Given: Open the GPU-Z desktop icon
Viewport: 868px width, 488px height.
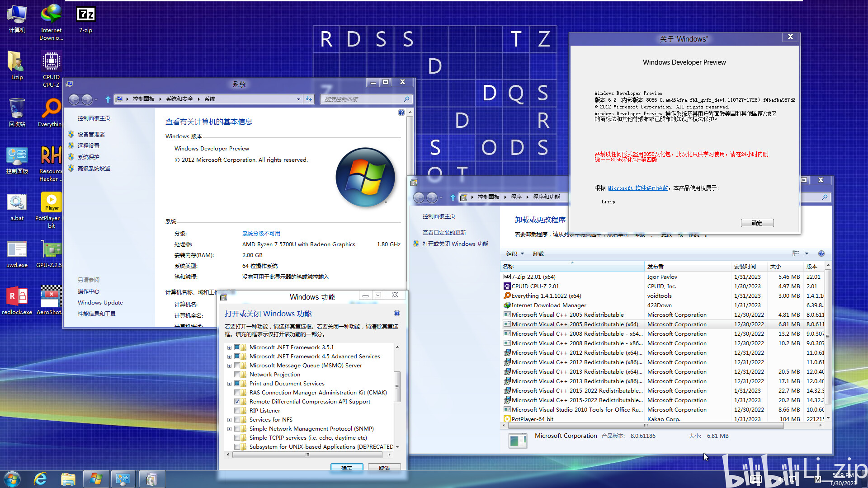Looking at the screenshot, I should click(x=51, y=250).
